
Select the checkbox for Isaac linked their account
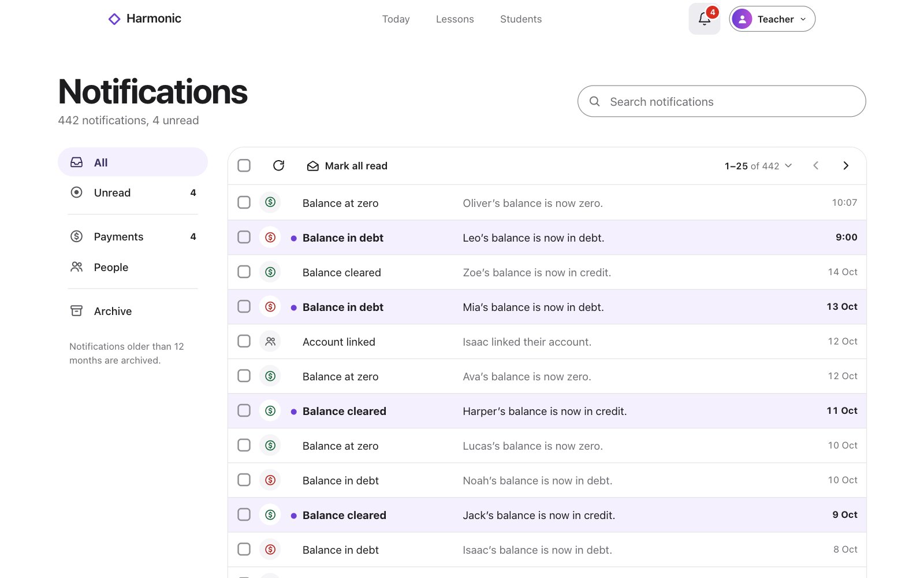244,341
